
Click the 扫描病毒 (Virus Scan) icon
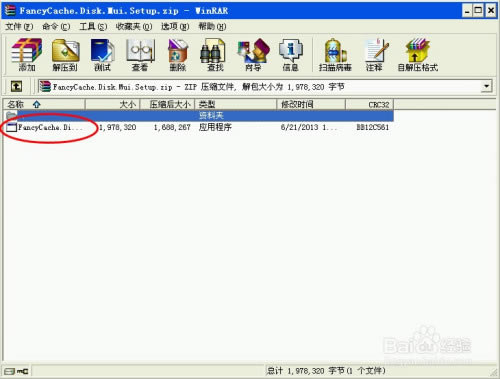click(335, 55)
